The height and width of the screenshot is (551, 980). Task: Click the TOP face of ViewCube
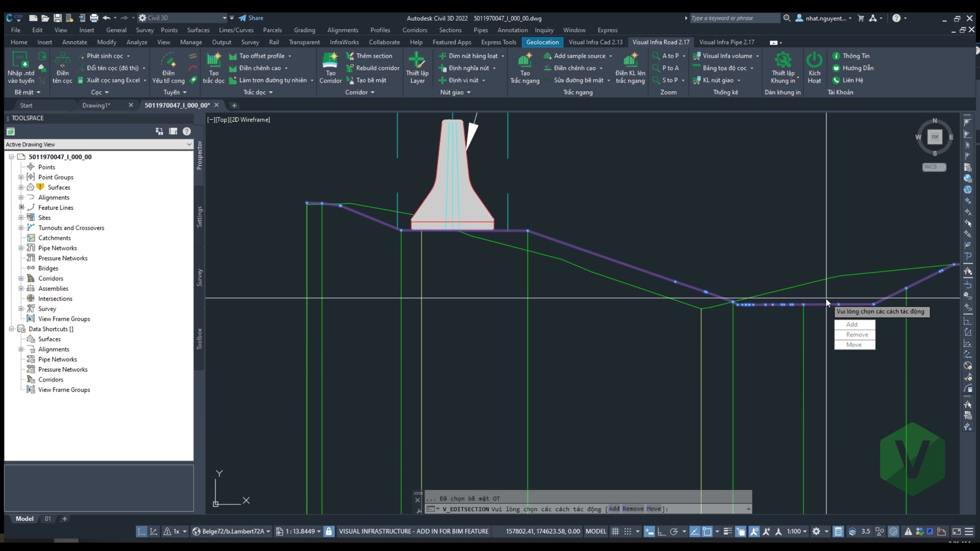click(935, 137)
